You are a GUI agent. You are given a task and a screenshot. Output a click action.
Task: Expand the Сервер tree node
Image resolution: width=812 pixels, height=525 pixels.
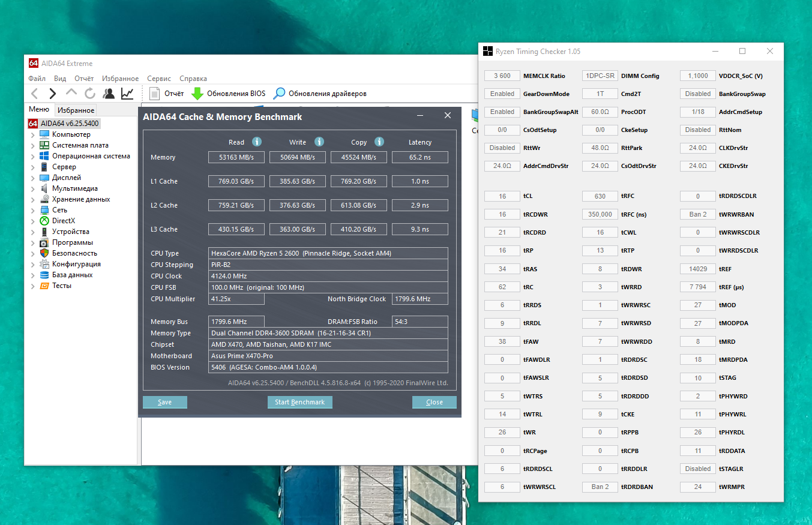pyautogui.click(x=33, y=167)
